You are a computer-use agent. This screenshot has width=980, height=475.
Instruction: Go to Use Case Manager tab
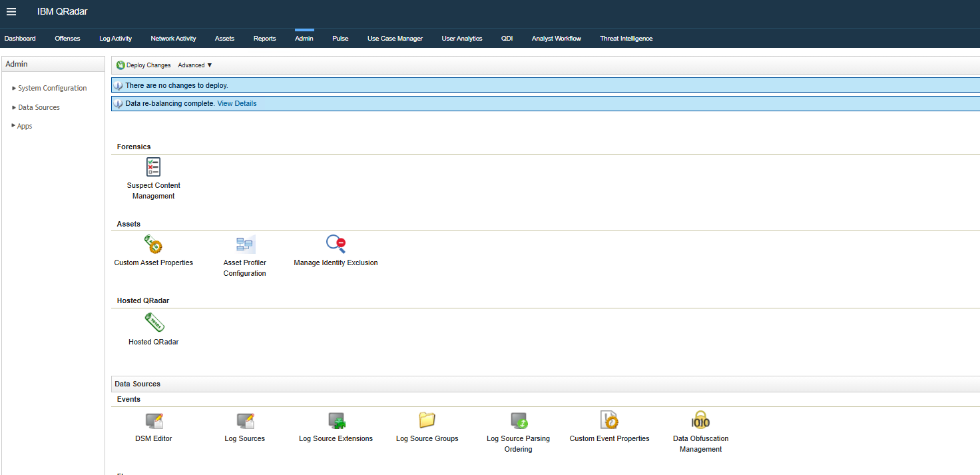pos(395,39)
